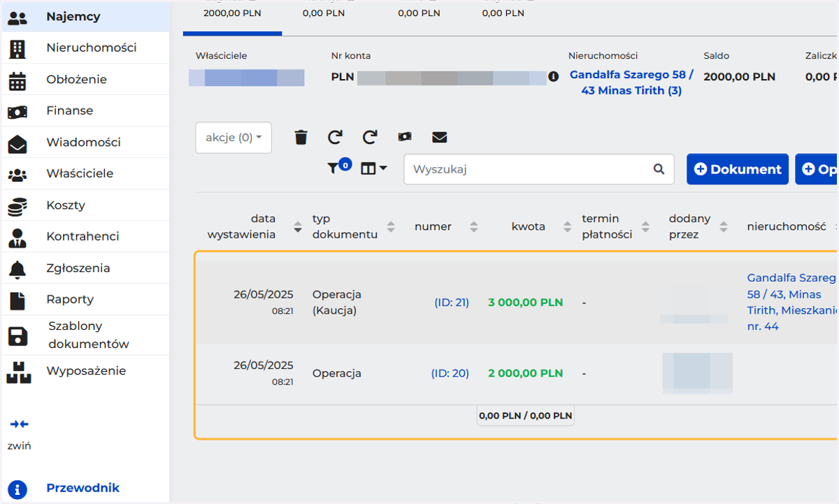
Task: Select the Operacja cell in ID 20 row
Action: pyautogui.click(x=337, y=373)
